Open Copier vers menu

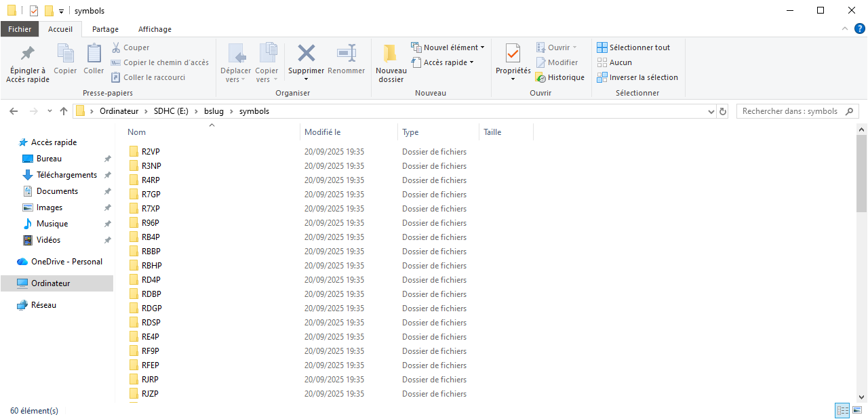pyautogui.click(x=267, y=64)
